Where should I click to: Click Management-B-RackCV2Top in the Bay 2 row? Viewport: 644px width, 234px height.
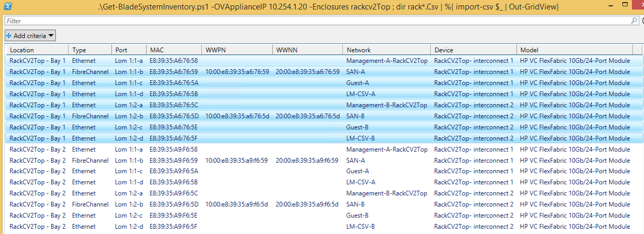click(x=387, y=193)
